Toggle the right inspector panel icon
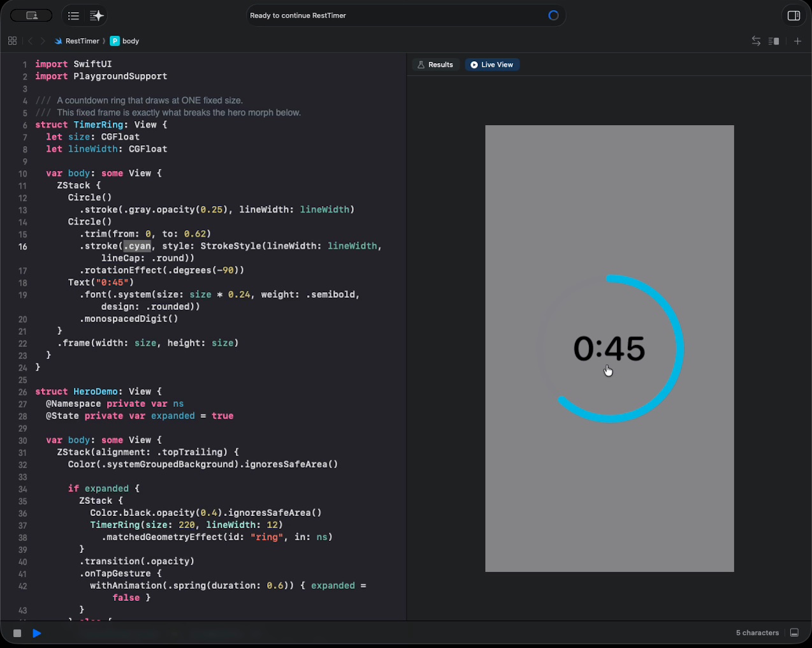This screenshot has height=648, width=812. click(x=794, y=15)
